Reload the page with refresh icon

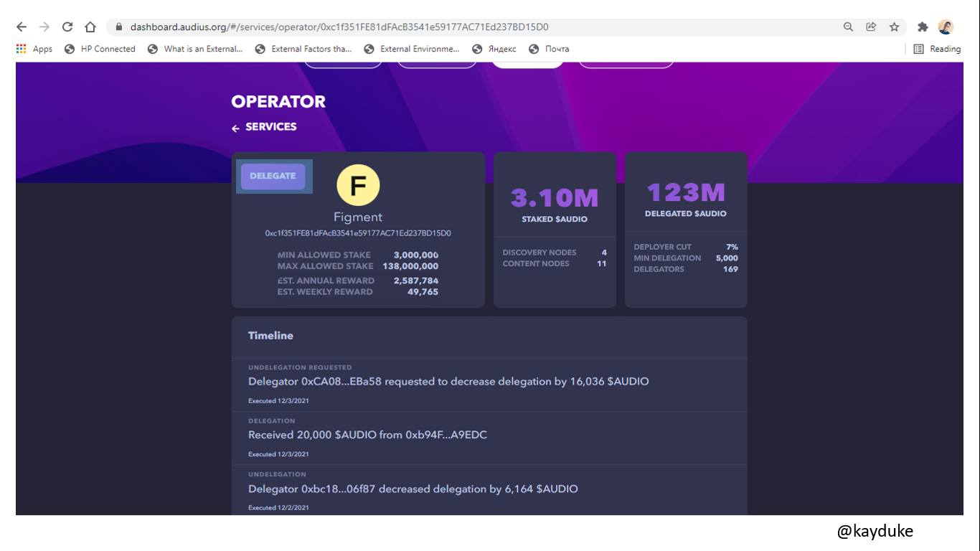[x=67, y=27]
